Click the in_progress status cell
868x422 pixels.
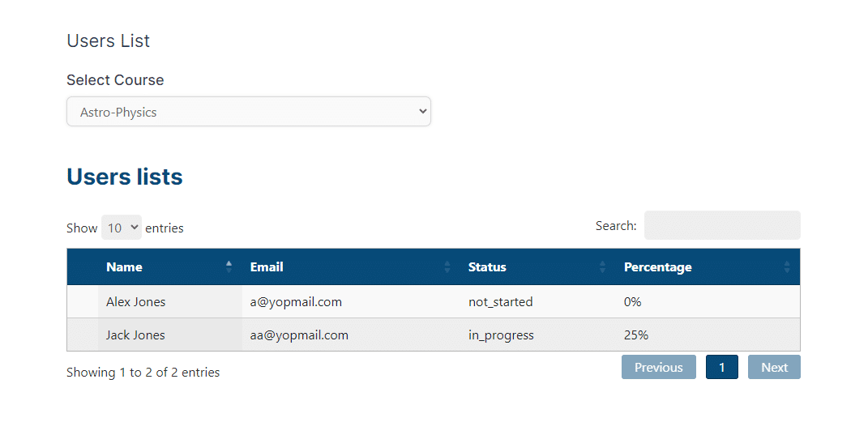click(539, 335)
